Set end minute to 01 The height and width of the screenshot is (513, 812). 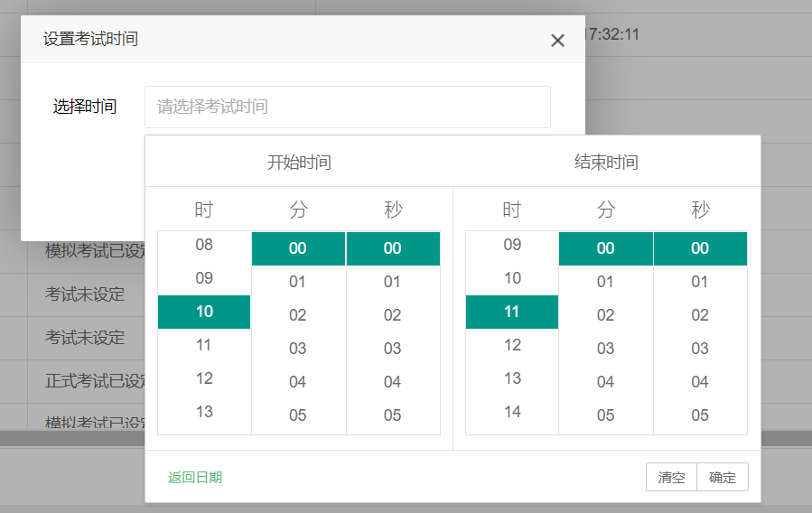(x=606, y=282)
